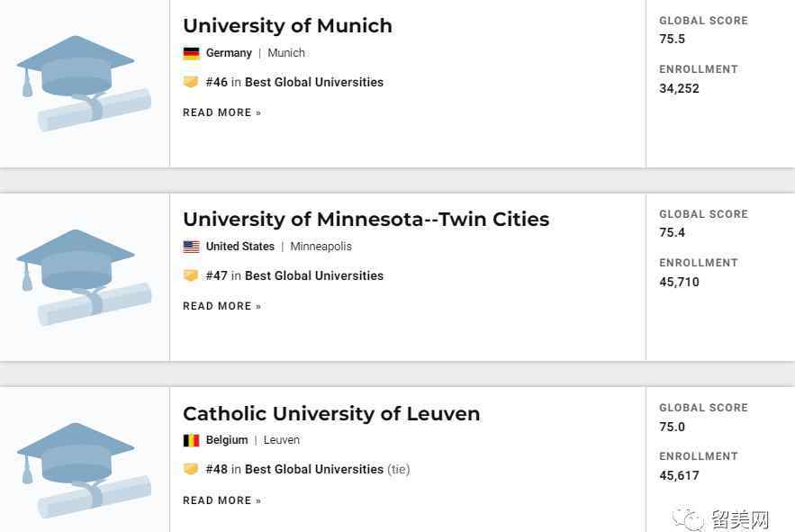Open Best Global Universities link at rank #48
The height and width of the screenshot is (532, 795).
point(314,469)
